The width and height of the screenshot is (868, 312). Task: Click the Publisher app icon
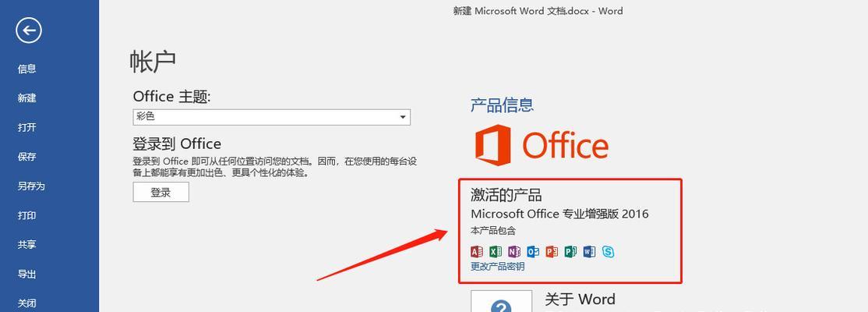570,252
